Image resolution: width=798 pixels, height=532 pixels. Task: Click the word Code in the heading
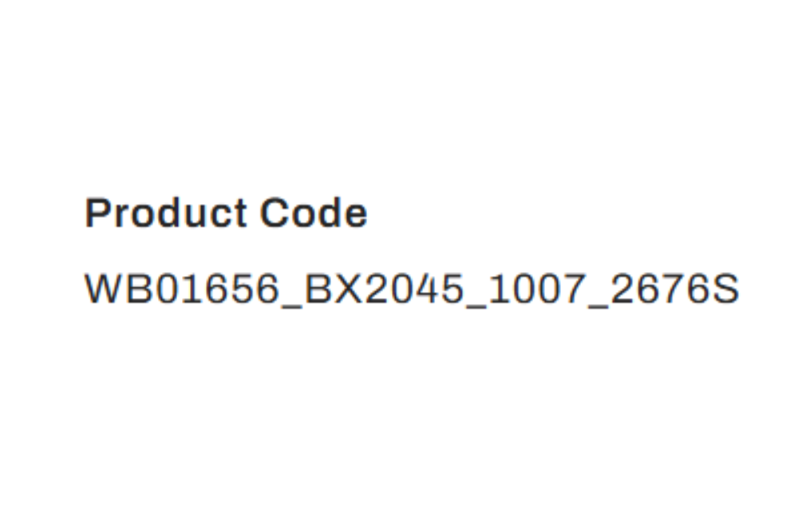pyautogui.click(x=314, y=213)
